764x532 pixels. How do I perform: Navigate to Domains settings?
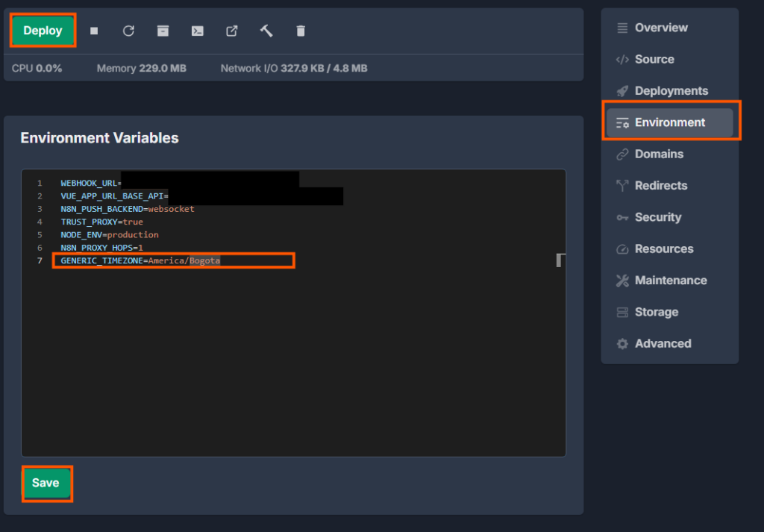658,154
